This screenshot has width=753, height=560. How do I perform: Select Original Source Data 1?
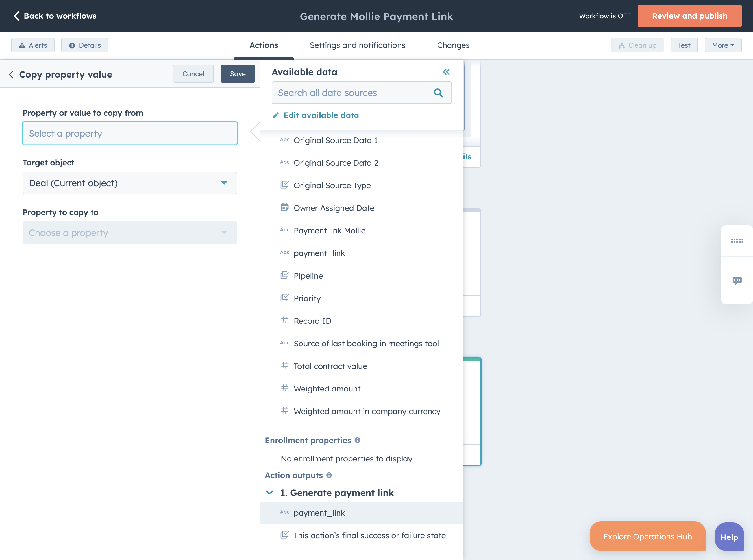362,140
